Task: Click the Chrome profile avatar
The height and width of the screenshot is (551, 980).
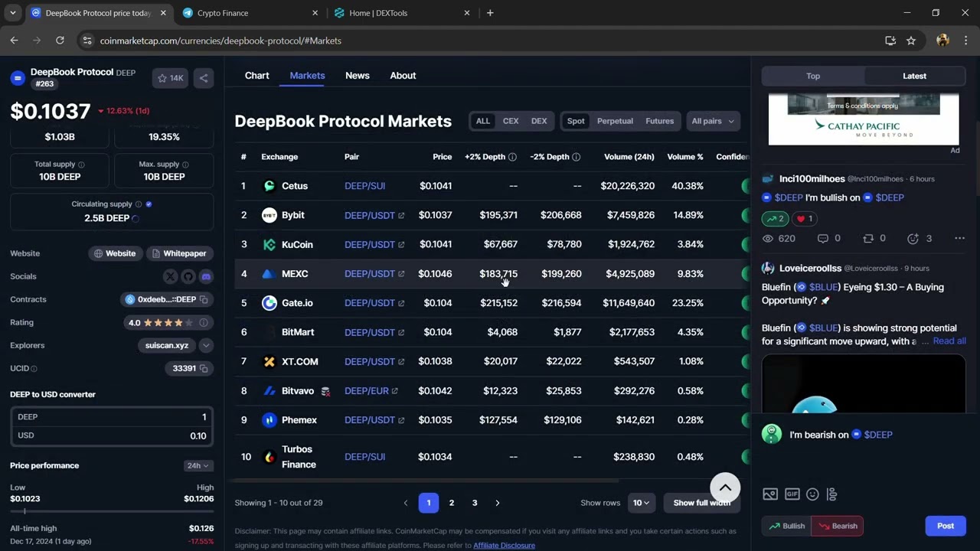Action: coord(942,41)
